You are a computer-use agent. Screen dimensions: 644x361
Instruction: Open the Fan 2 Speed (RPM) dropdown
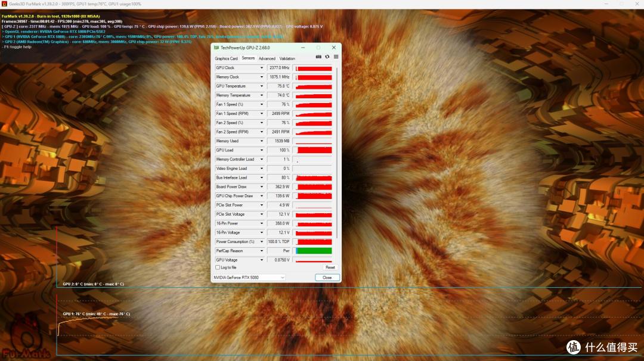[x=262, y=132]
